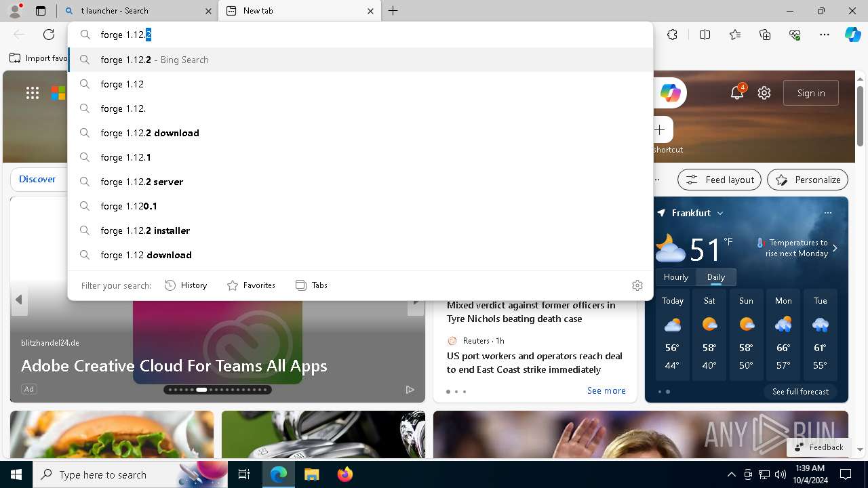Open the app launcher grid icon

coord(33,93)
